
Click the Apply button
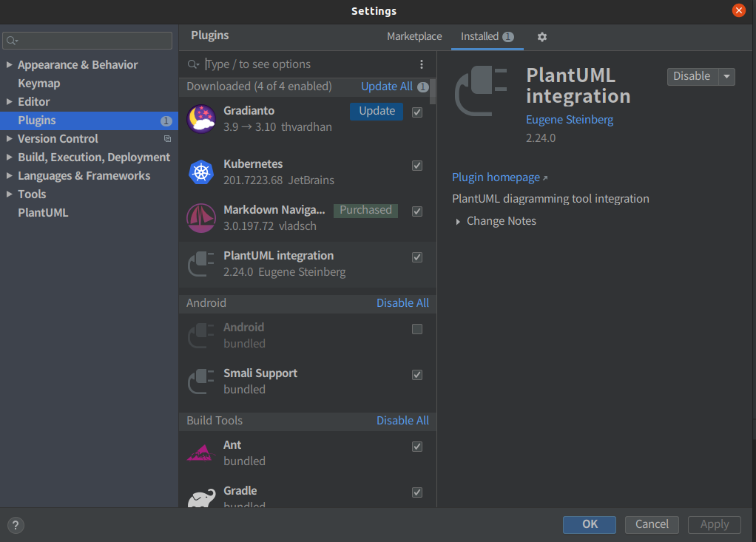715,525
